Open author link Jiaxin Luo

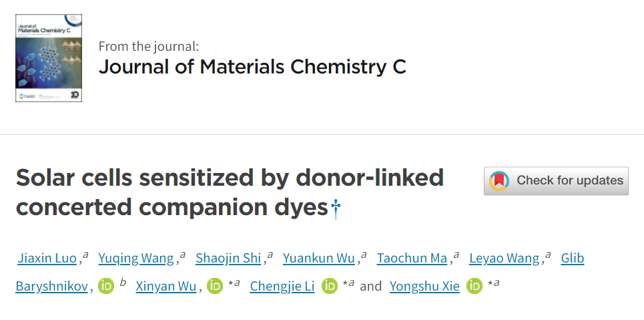(x=47, y=259)
